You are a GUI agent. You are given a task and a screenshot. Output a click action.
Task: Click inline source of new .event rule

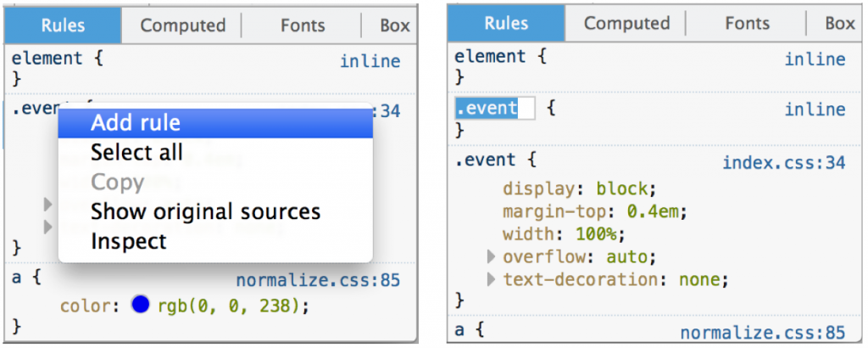[815, 109]
